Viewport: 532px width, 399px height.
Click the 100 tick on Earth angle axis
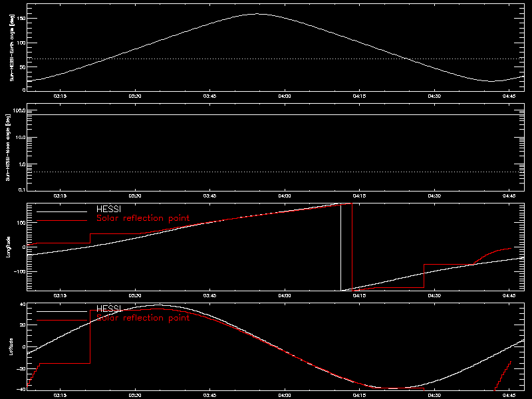[x=21, y=43]
